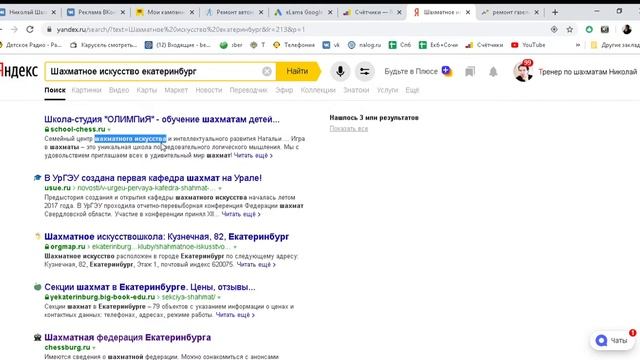The image size is (640, 360).
Task: Open Шахматное искусство Кузнечная 82 result
Action: tap(167, 237)
